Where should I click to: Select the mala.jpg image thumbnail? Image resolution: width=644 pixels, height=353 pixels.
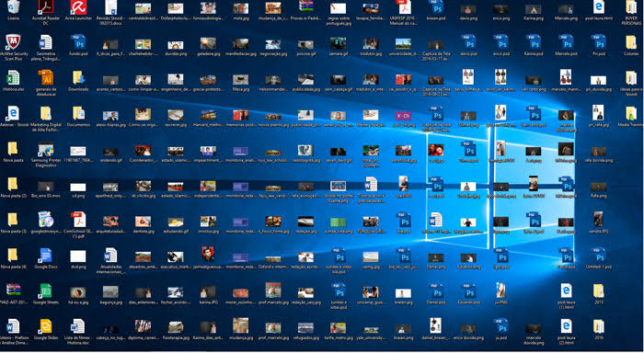[x=241, y=9]
